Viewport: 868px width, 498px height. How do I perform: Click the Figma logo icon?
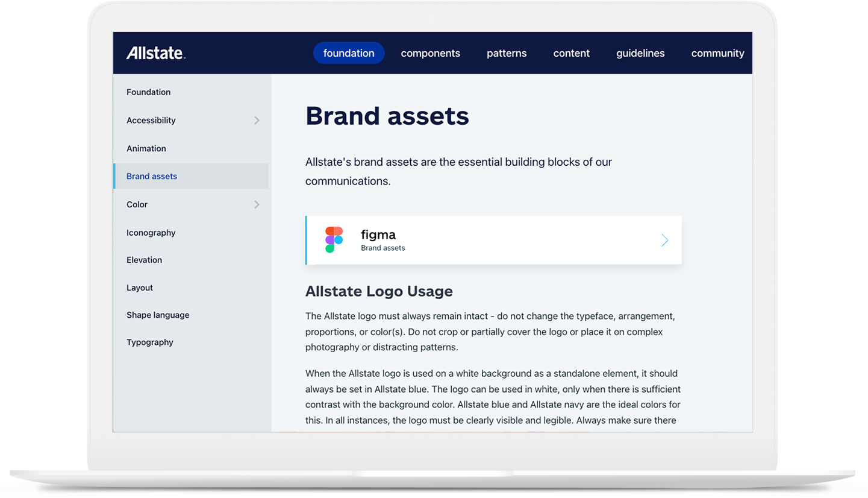click(334, 240)
